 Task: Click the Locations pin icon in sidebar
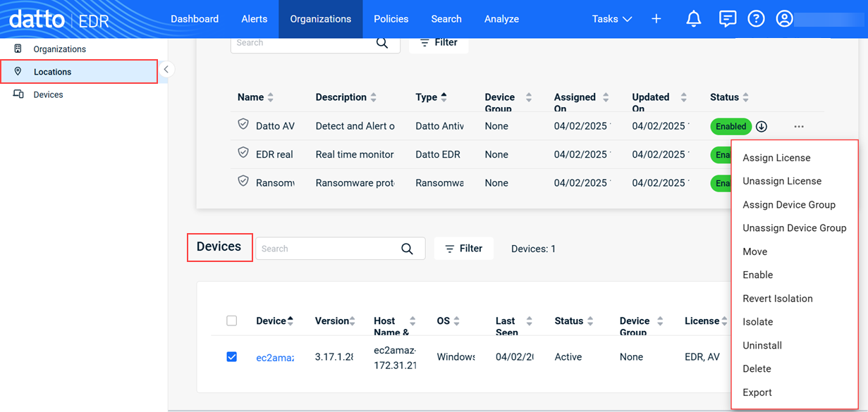[x=18, y=71]
